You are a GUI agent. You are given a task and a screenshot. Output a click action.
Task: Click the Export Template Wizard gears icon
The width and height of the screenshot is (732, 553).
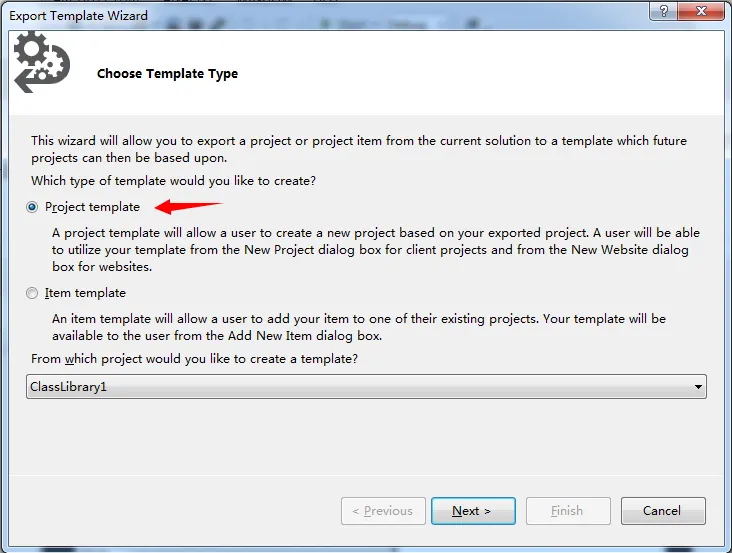point(40,64)
